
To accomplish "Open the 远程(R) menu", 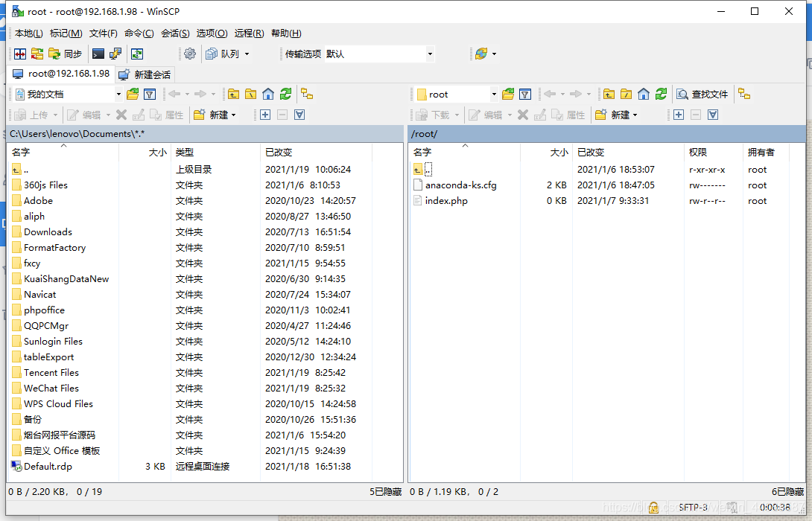I will pos(249,33).
